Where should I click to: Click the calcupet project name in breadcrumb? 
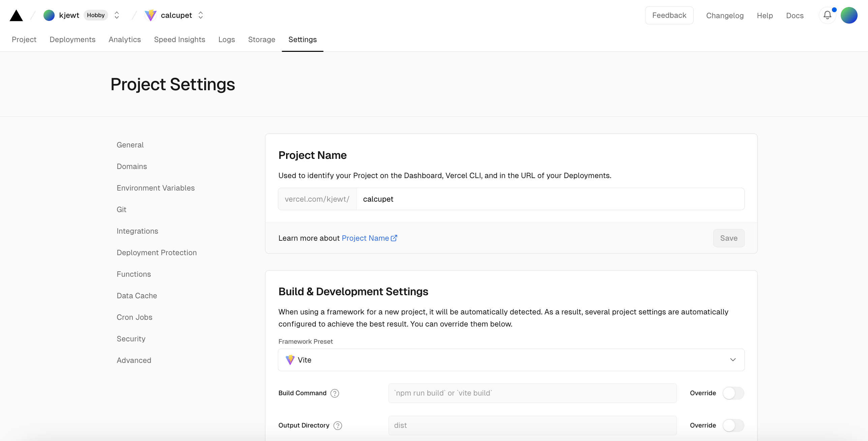[177, 15]
